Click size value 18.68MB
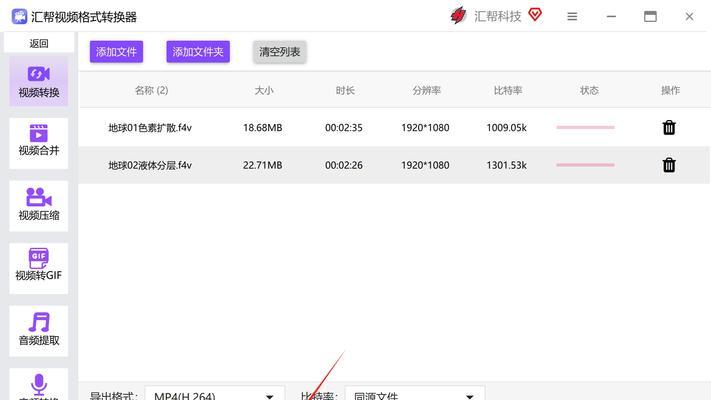 tap(263, 128)
